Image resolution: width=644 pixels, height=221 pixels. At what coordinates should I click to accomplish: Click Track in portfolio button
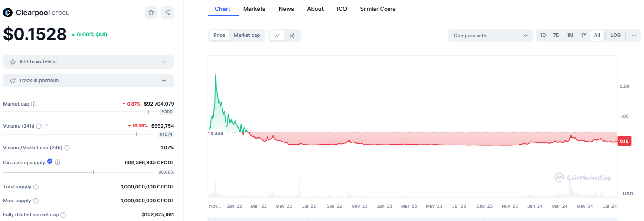[88, 80]
